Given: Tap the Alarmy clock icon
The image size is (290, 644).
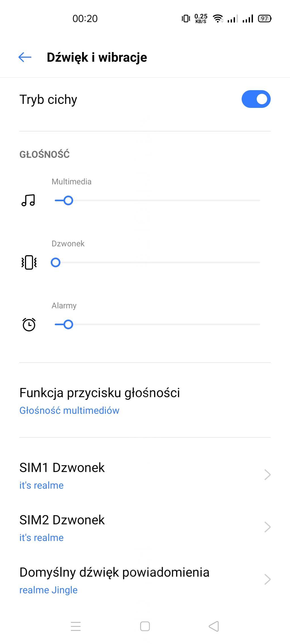Looking at the screenshot, I should pos(29,325).
